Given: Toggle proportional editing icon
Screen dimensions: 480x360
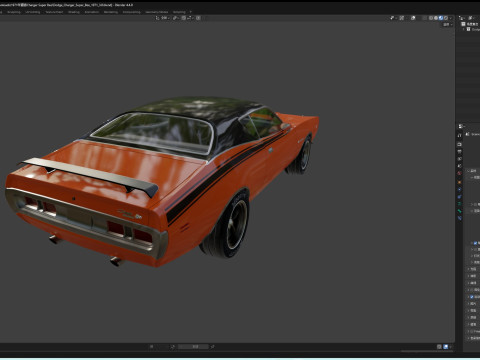Looking at the screenshot, I should tap(198, 18).
